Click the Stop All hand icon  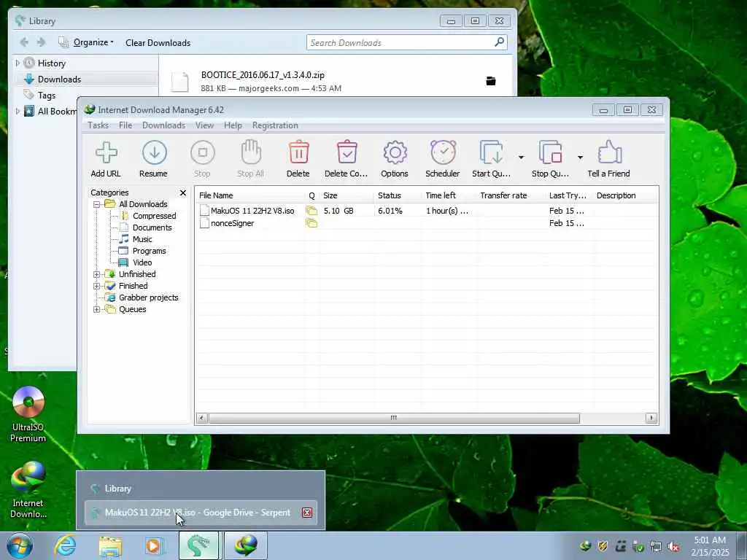(251, 159)
